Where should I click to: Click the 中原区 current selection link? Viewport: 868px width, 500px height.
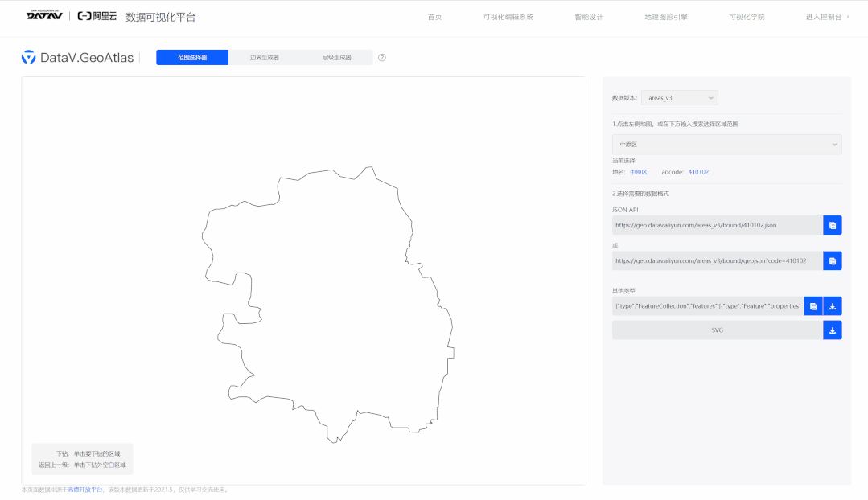638,171
